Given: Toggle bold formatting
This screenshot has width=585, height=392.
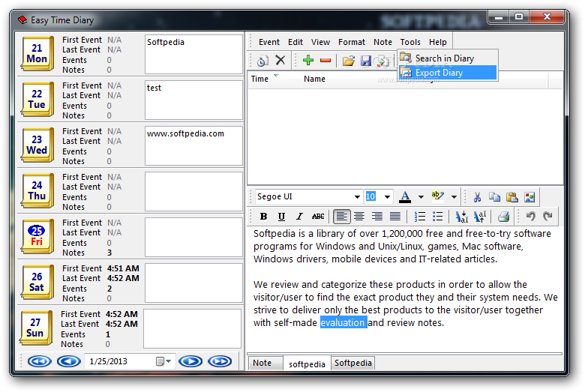Looking at the screenshot, I should (x=263, y=217).
